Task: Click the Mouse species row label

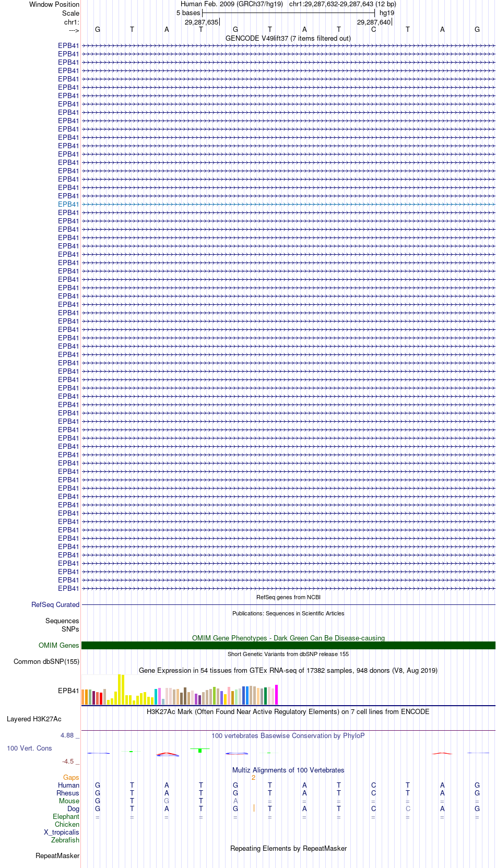Action: [69, 801]
